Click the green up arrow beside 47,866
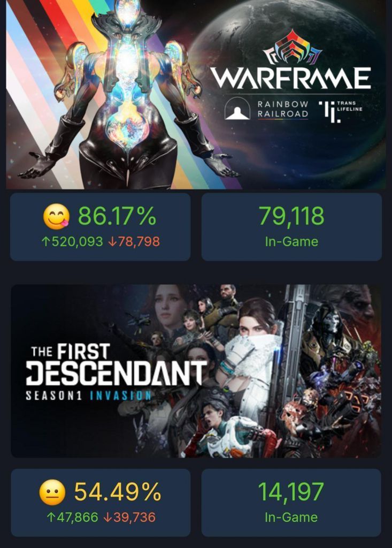The image size is (392, 548). pyautogui.click(x=51, y=517)
